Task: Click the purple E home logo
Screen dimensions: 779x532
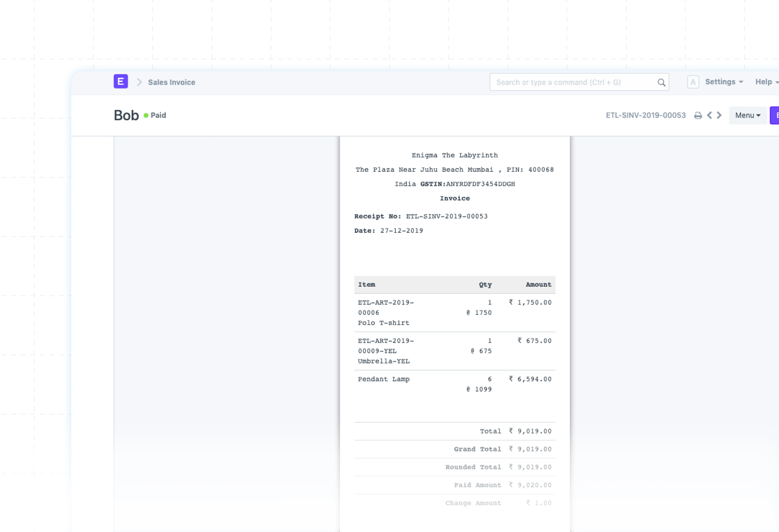Action: 121,81
